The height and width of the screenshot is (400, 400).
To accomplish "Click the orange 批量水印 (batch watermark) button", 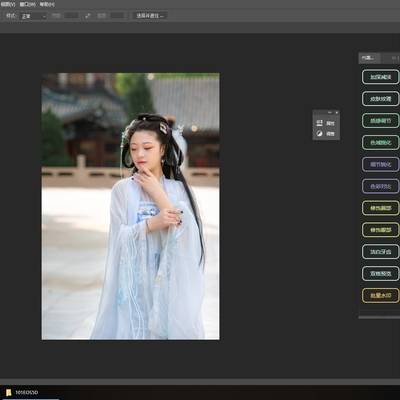I will point(380,295).
